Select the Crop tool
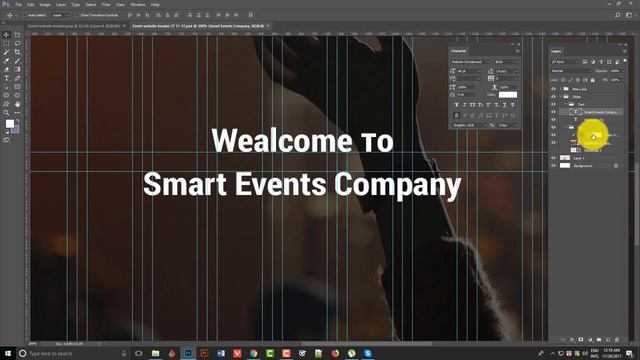The width and height of the screenshot is (640, 360). (17, 52)
